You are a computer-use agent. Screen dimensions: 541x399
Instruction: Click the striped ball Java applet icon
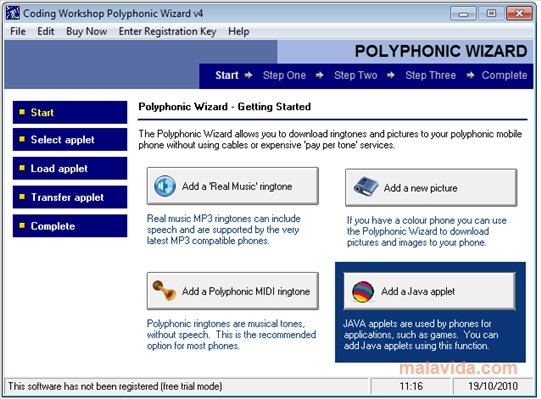pos(363,292)
